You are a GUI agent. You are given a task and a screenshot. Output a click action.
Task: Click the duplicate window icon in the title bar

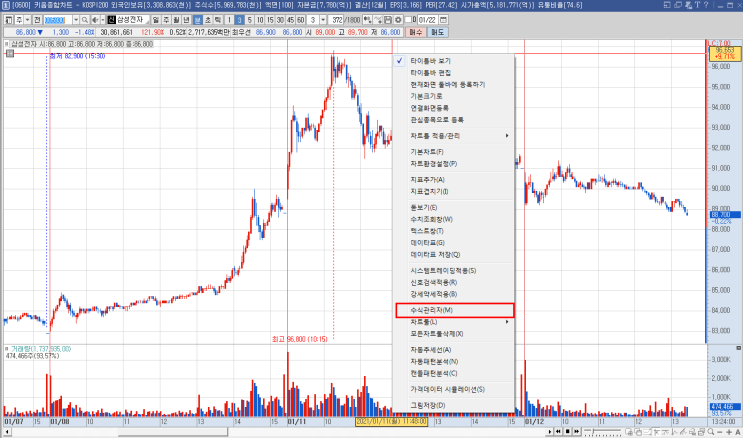[678, 5]
